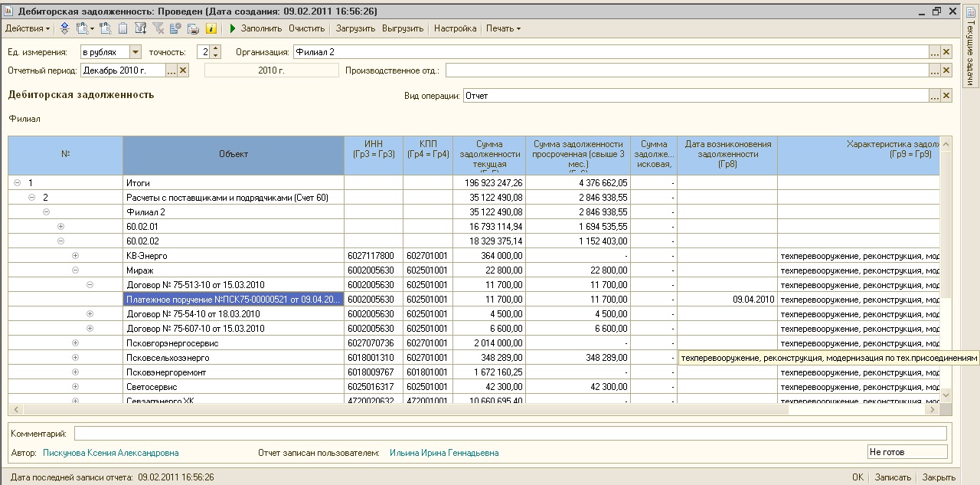Click the Объект column header
980x485 pixels.
pyautogui.click(x=234, y=156)
